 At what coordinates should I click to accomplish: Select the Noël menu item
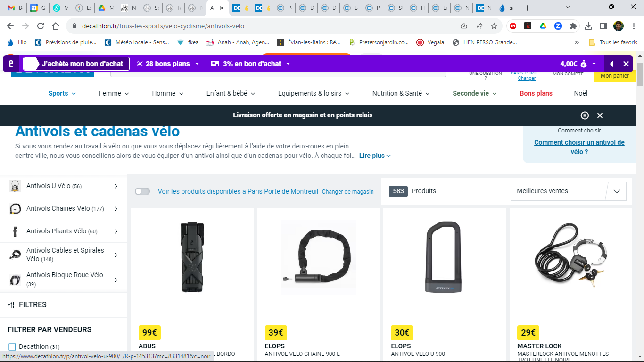pos(581,93)
